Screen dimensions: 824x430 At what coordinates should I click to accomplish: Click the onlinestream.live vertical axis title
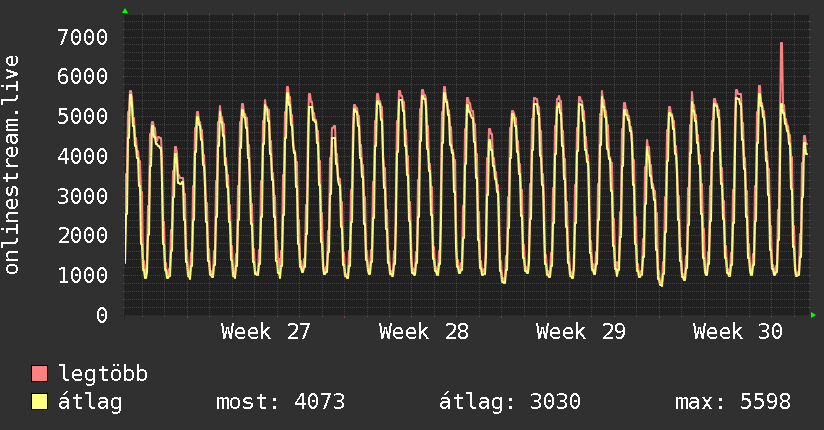coord(12,165)
